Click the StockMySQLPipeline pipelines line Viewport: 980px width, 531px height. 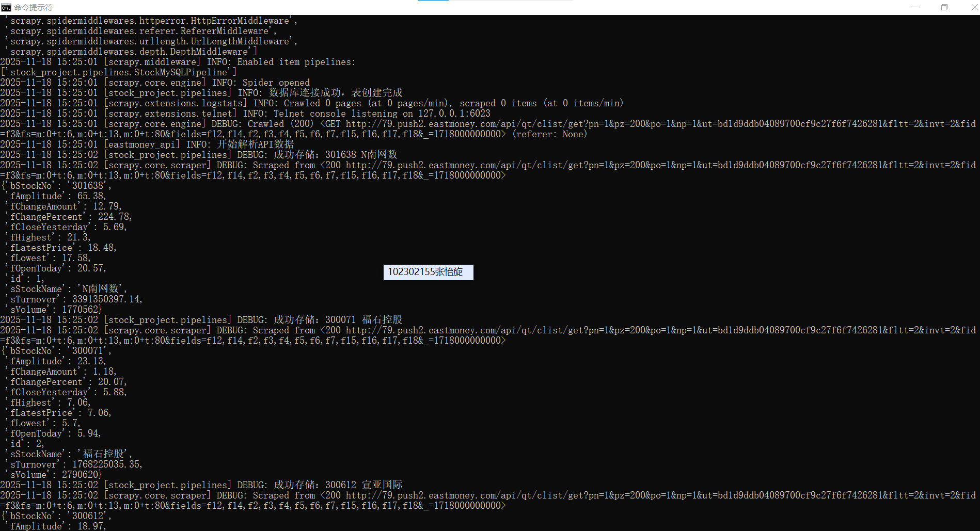click(118, 72)
